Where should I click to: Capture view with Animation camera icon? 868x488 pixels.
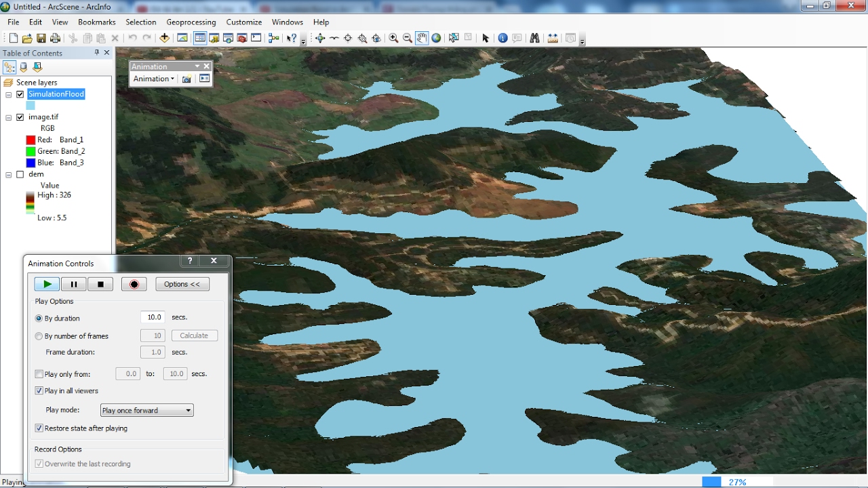[x=187, y=79]
